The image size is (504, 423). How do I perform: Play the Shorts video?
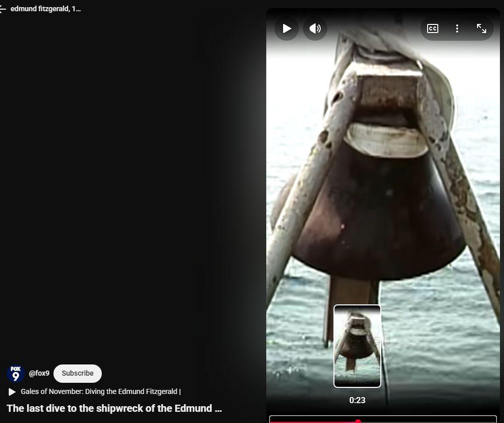pos(287,29)
